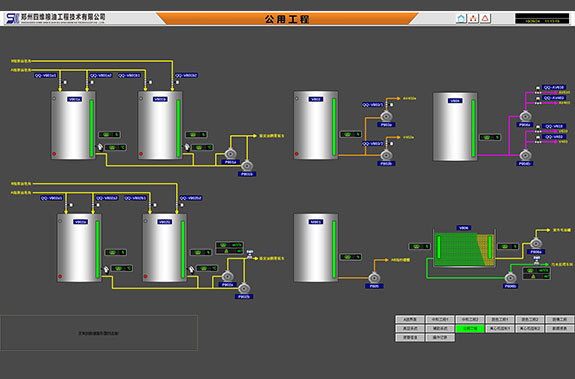Open the red network diagram icon in header
The image size is (575, 379).
[473, 18]
